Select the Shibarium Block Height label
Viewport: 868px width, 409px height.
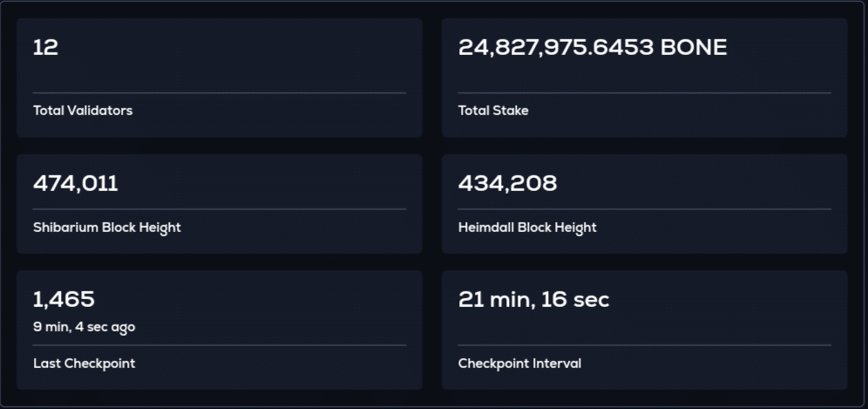[x=107, y=228]
